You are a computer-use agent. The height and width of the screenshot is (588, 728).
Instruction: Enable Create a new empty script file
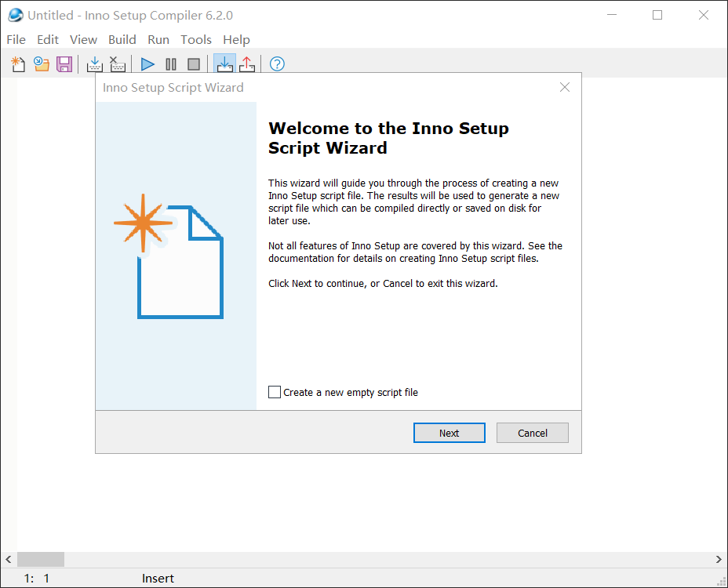point(275,392)
